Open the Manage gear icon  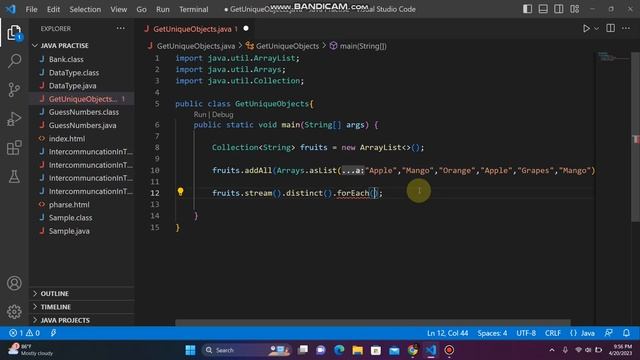click(x=14, y=311)
